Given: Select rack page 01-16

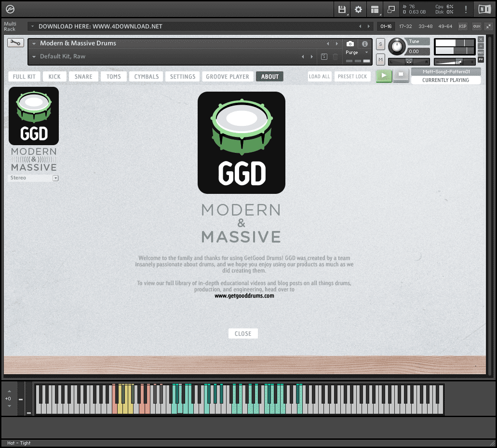Looking at the screenshot, I should [x=386, y=27].
